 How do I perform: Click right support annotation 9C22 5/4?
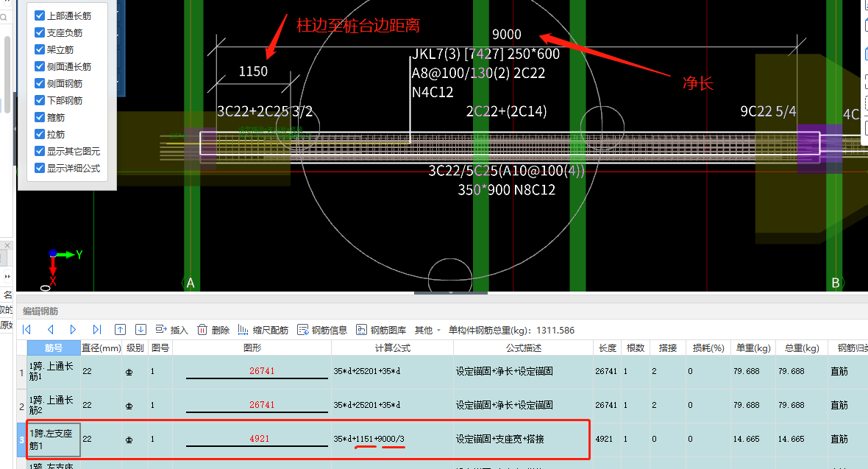[x=768, y=111]
